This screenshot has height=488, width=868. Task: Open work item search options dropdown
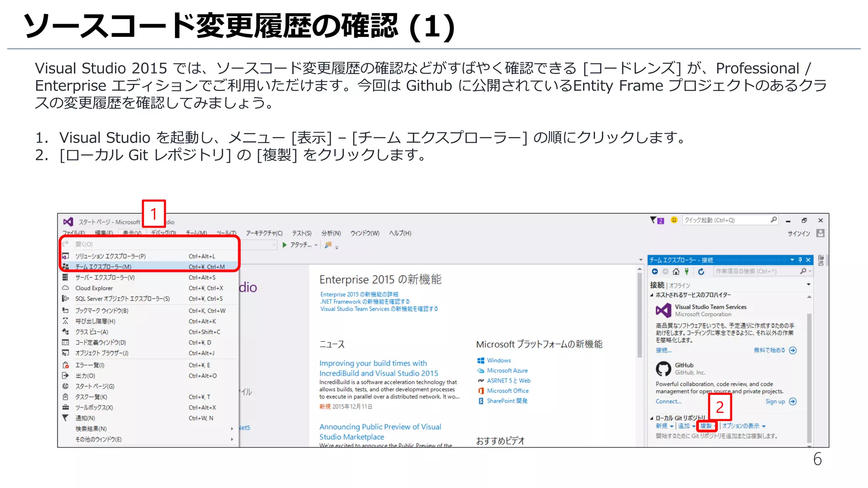(x=810, y=271)
